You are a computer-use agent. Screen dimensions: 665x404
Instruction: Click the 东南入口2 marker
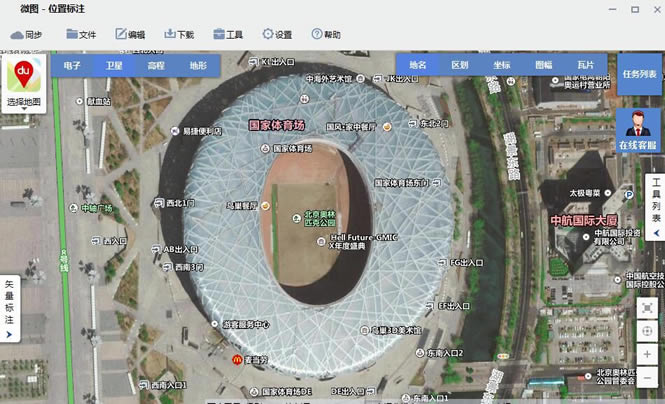[x=420, y=353]
